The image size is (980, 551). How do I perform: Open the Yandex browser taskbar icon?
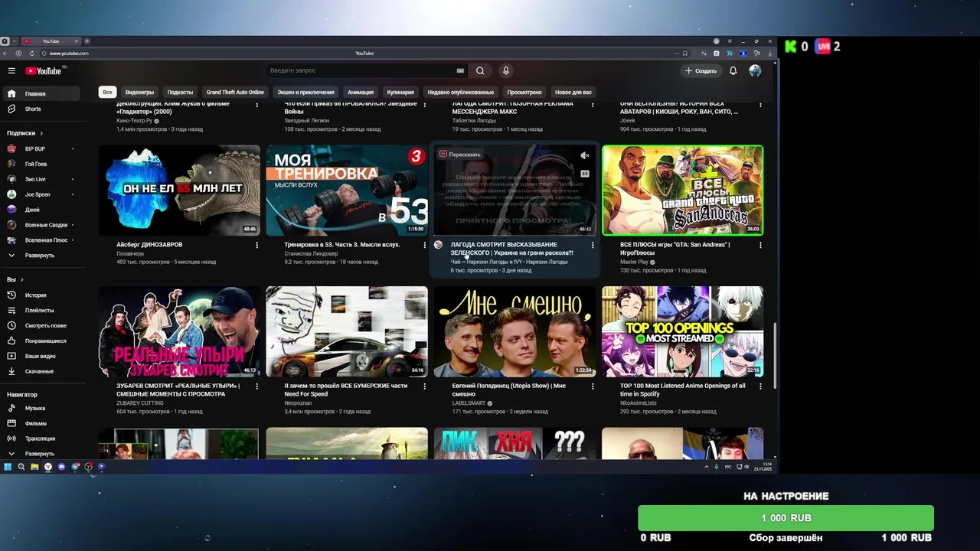(x=48, y=466)
